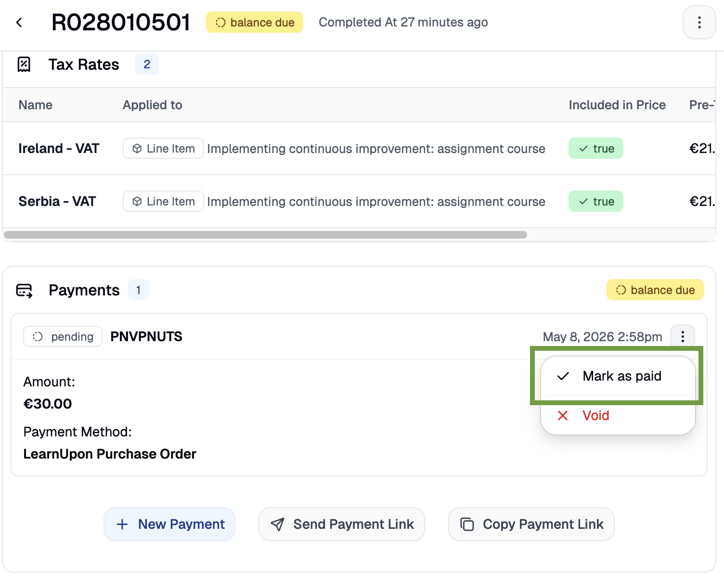Click the Send Payment Link button
This screenshot has width=724, height=588.
point(342,524)
